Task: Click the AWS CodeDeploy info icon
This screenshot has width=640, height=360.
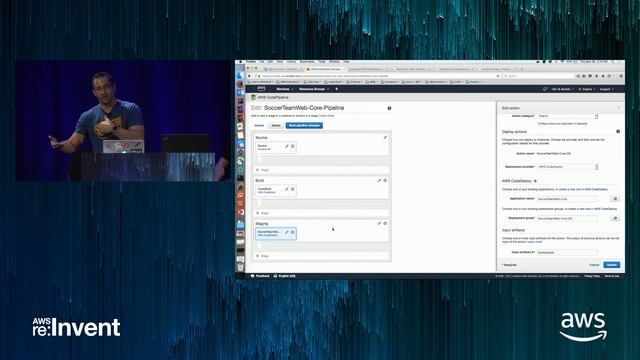Action: tap(535, 181)
